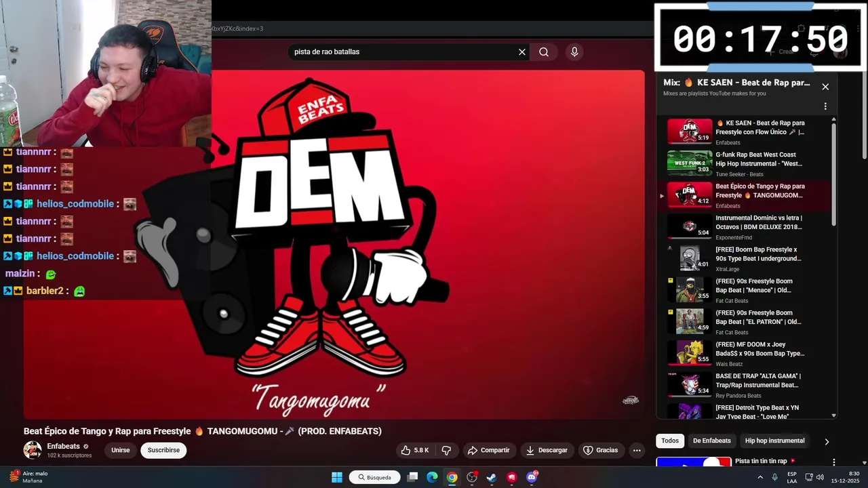
Task: Click the Compartir share button
Action: [488, 450]
